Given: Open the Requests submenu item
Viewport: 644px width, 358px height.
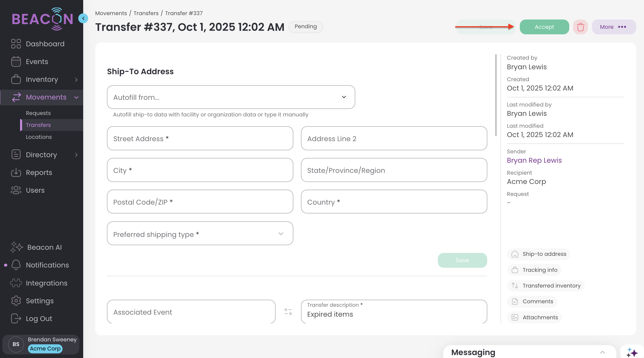Looking at the screenshot, I should click(x=38, y=113).
